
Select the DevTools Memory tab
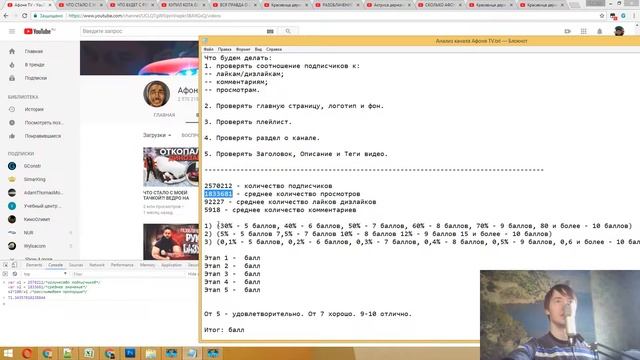pos(147,265)
